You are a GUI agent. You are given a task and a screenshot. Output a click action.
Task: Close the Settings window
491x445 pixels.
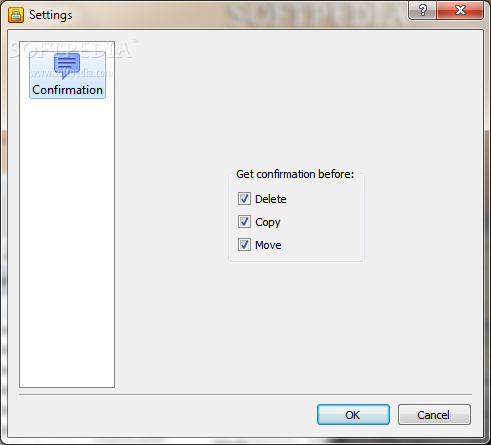coord(460,10)
